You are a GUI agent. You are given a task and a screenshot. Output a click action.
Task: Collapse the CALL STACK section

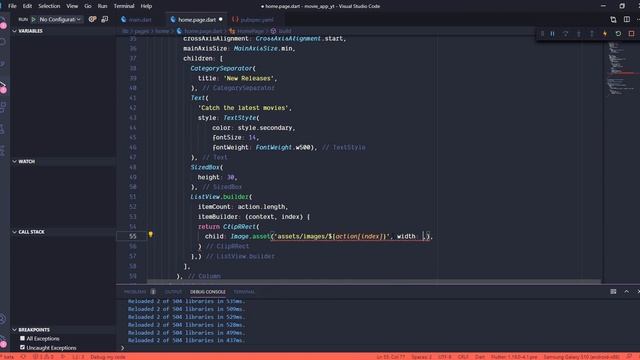(x=63, y=232)
